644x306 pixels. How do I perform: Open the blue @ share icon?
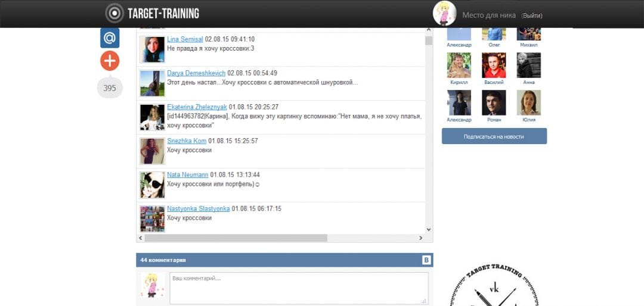coord(110,38)
